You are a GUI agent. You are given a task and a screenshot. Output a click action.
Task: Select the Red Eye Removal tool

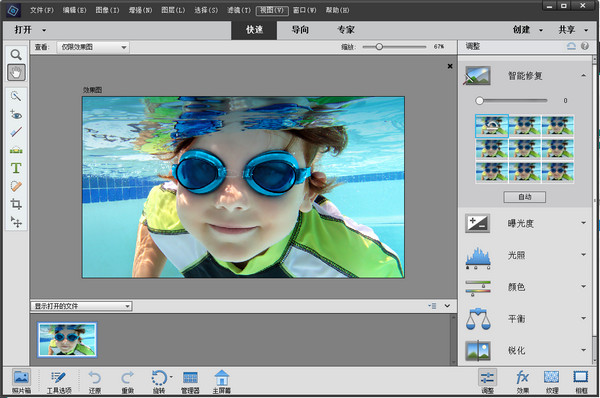16,114
